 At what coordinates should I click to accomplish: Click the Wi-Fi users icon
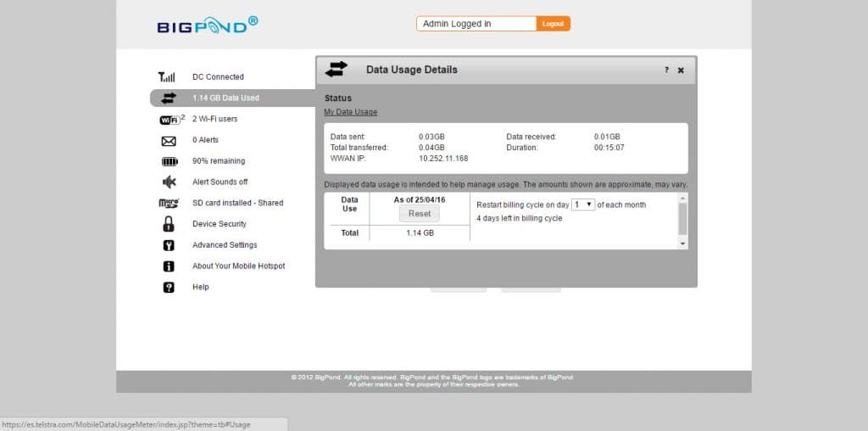(170, 120)
